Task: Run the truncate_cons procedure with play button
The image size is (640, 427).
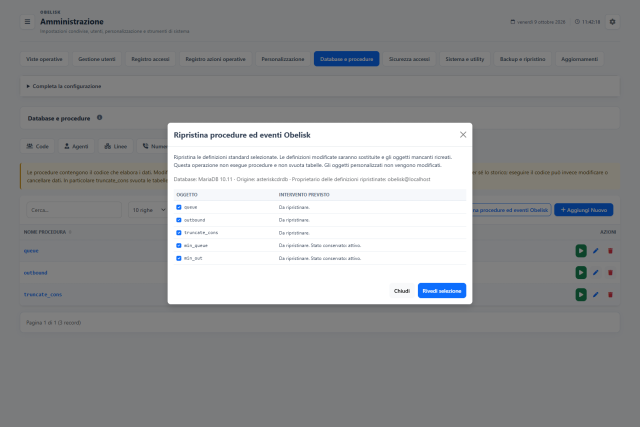Action: pyautogui.click(x=581, y=294)
